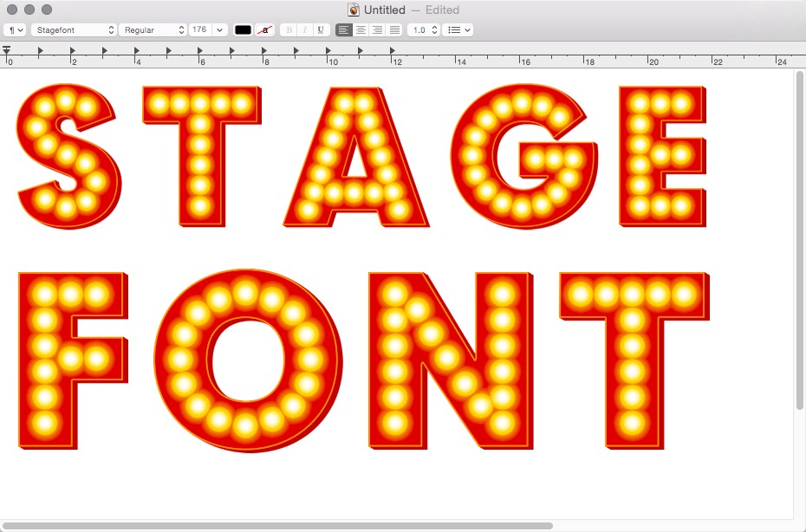
Task: Click the Edited status label
Action: pos(442,10)
